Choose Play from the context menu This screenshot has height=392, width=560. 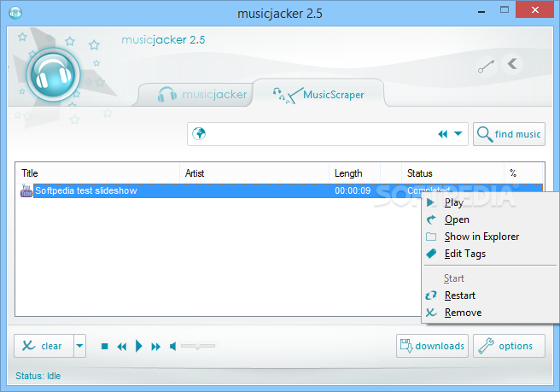490,202
